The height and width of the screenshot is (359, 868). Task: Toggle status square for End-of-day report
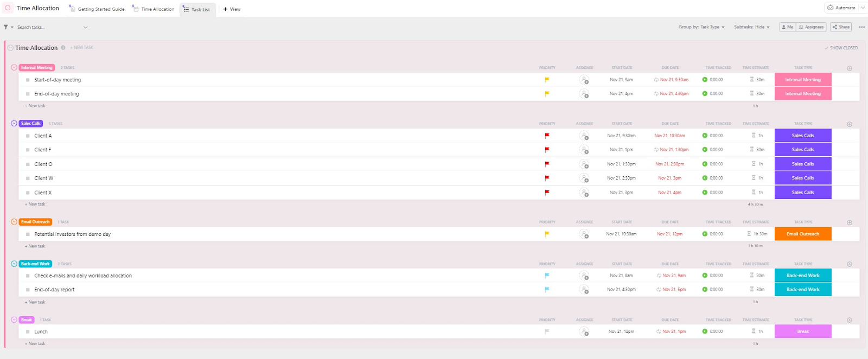[28, 290]
